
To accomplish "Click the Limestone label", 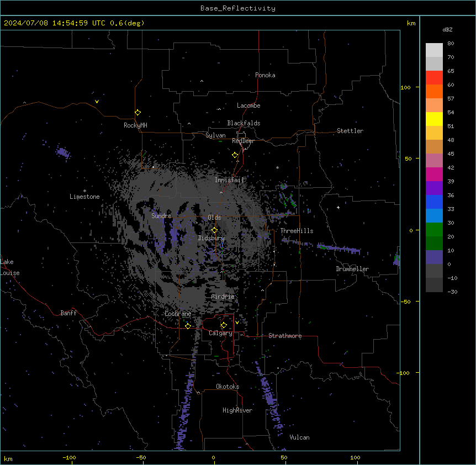I will pos(84,197).
